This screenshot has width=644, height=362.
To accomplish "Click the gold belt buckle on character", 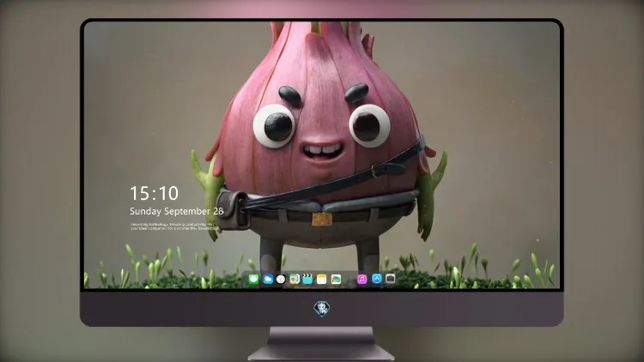I will (322, 219).
